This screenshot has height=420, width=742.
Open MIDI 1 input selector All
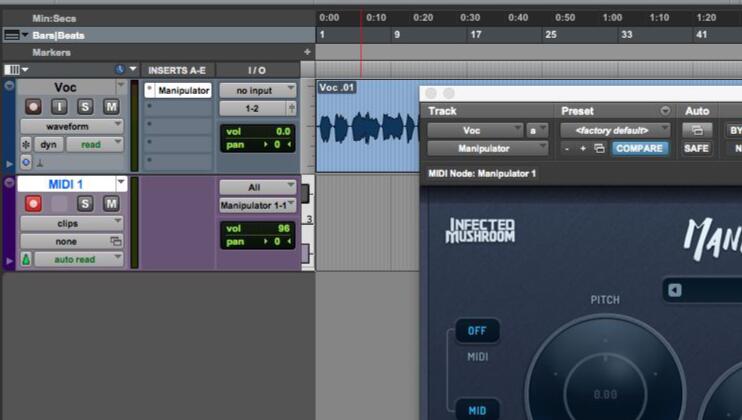258,187
